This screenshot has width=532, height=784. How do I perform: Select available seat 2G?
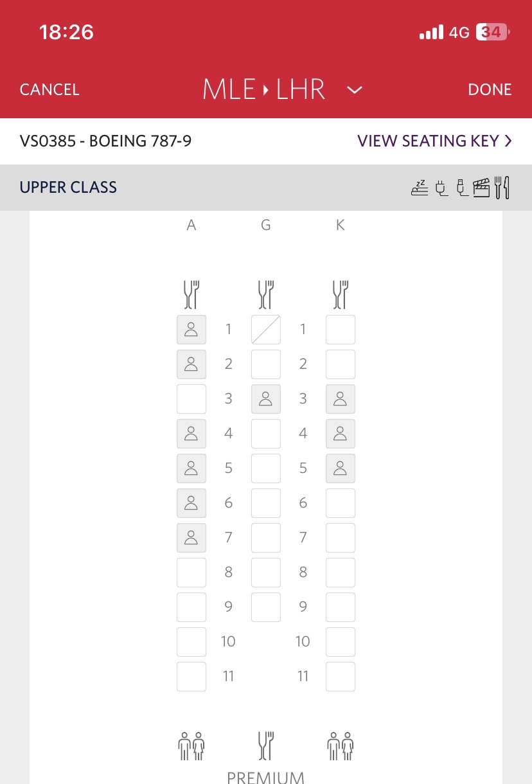[266, 364]
